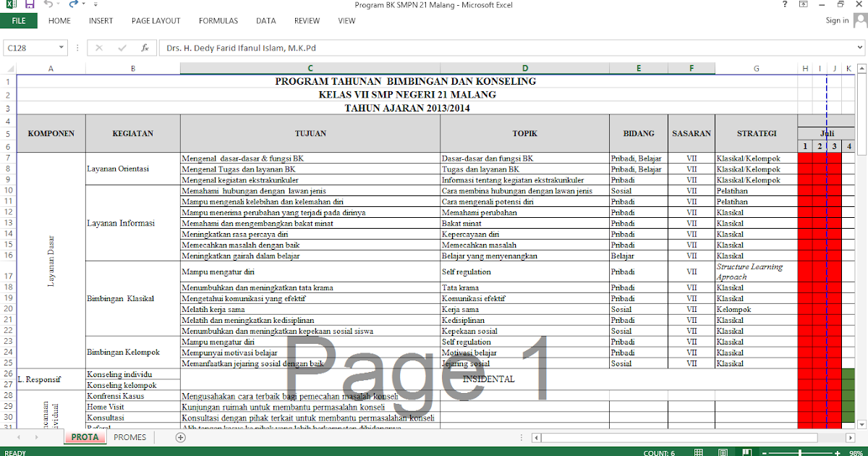The image size is (868, 456).
Task: Click the 'Structure Learning Aproach' cell
Action: point(757,272)
